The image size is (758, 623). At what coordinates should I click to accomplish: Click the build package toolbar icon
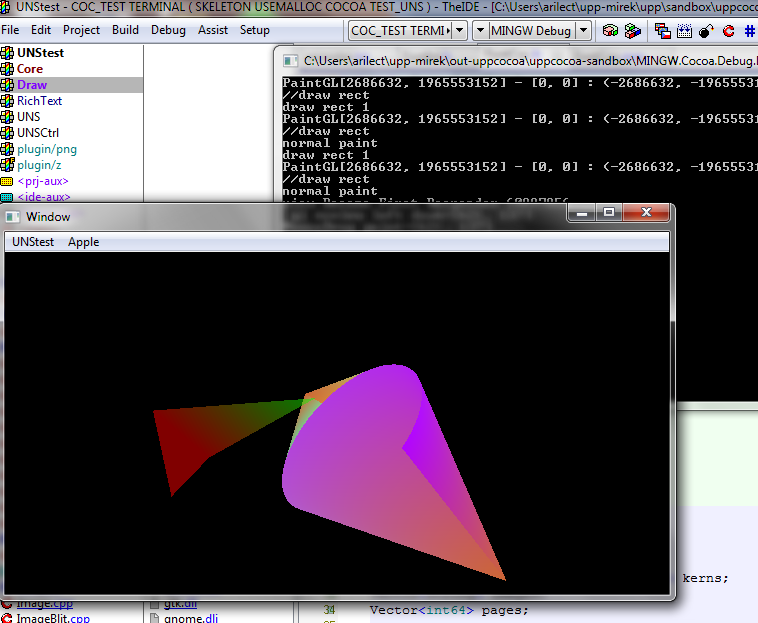610,31
